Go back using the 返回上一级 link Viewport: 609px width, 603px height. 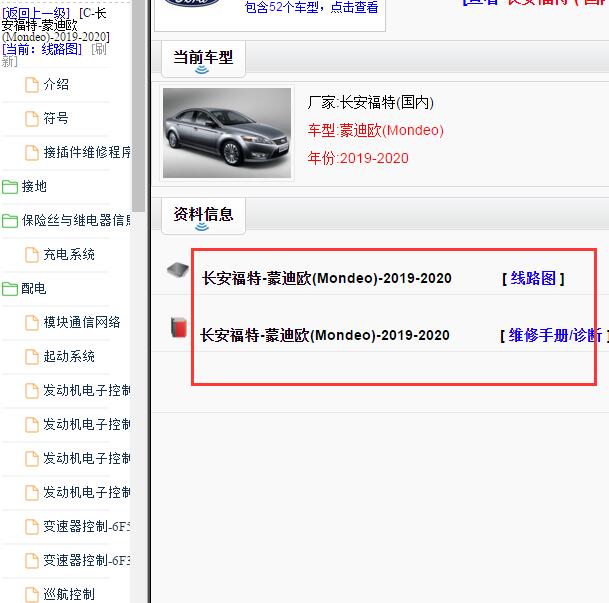pos(36,13)
